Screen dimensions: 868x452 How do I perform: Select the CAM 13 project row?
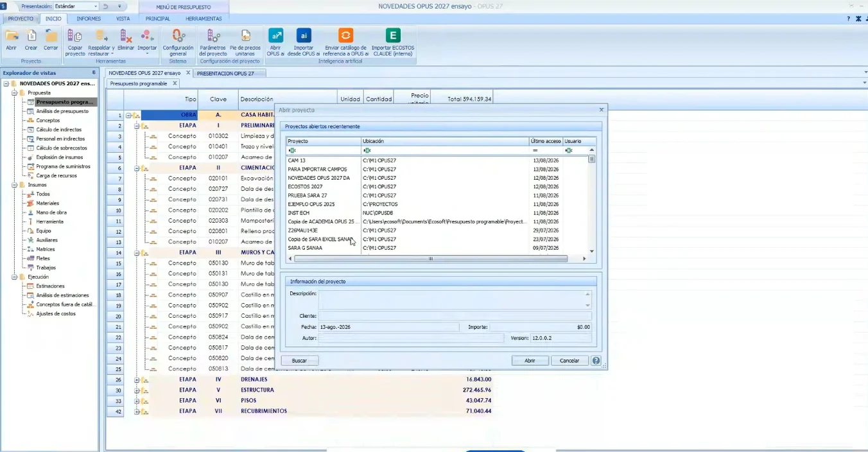tap(437, 161)
